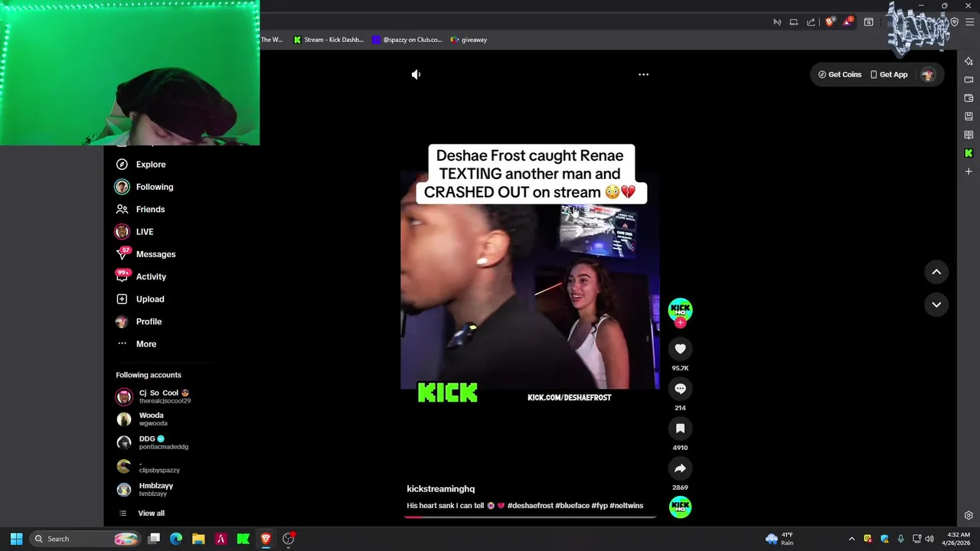Open the Following feed
Viewport: 980px width, 551px height.
tap(145, 187)
